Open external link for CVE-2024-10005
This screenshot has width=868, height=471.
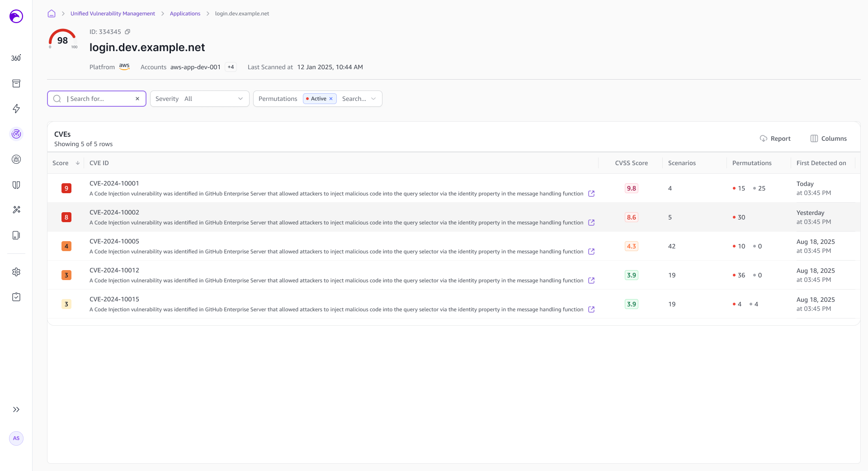pyautogui.click(x=591, y=252)
